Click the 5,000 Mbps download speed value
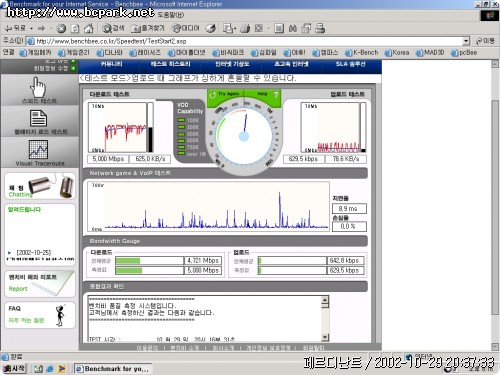Image resolution: width=500 pixels, height=375 pixels. click(x=108, y=159)
